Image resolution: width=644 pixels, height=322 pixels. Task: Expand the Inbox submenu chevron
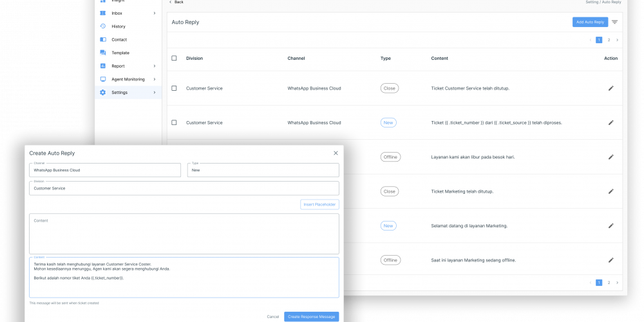tap(155, 14)
